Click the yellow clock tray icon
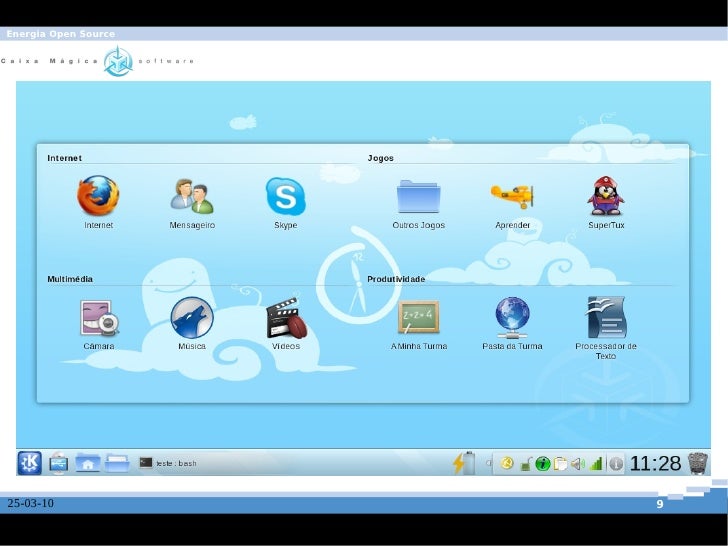This screenshot has height=546, width=728. click(507, 463)
